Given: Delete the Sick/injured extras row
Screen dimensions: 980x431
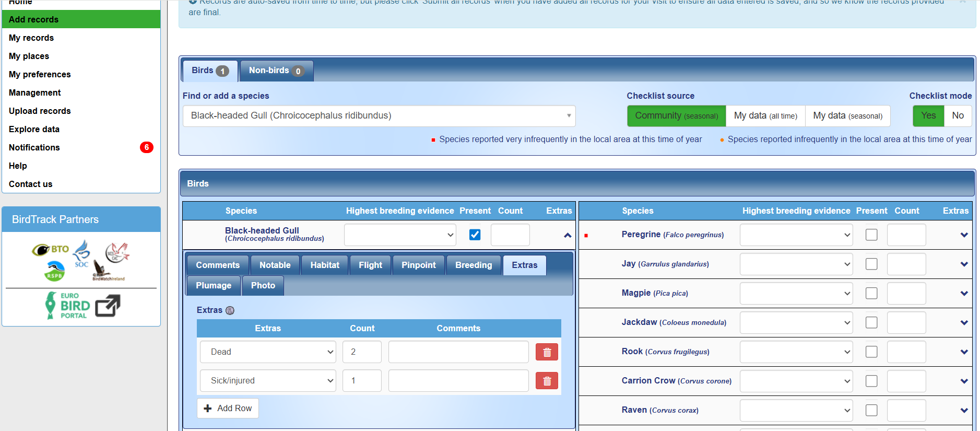Looking at the screenshot, I should click(547, 381).
